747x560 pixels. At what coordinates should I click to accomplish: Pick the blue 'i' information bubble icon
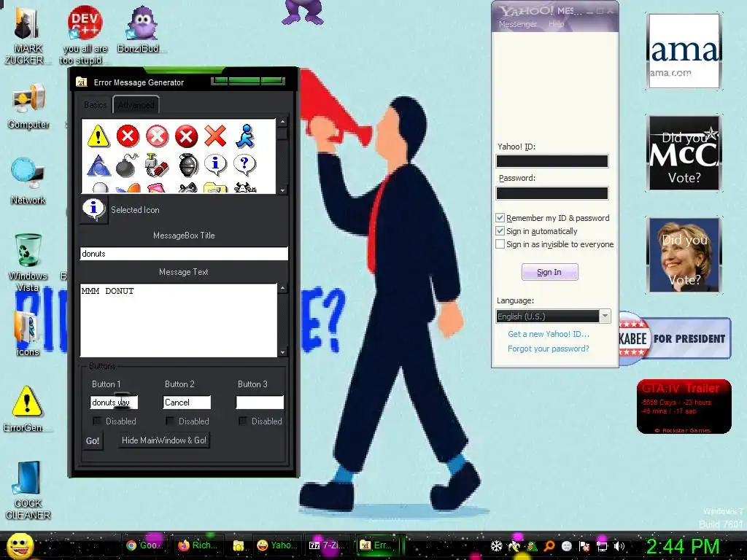pyautogui.click(x=215, y=164)
